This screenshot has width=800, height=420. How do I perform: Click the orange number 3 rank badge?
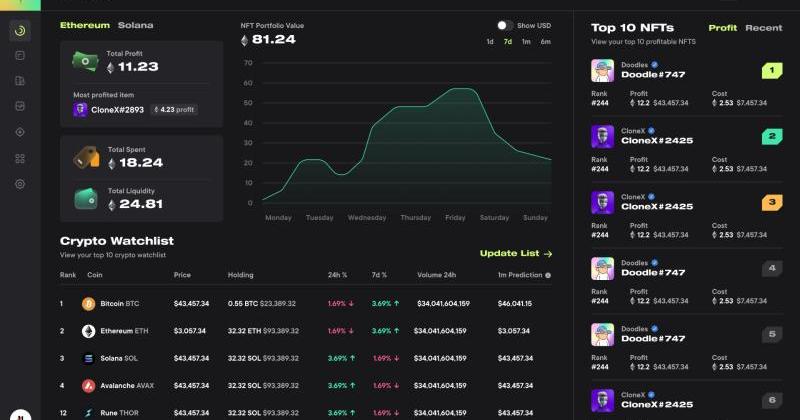771,202
